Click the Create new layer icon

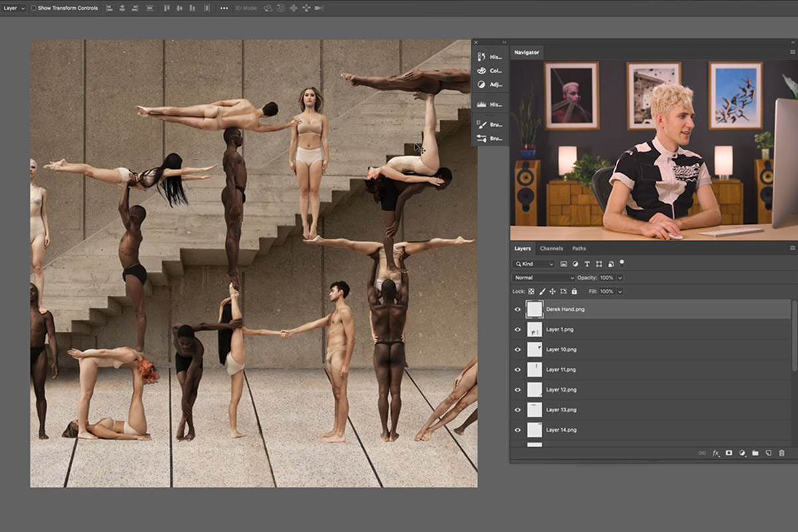(769, 453)
